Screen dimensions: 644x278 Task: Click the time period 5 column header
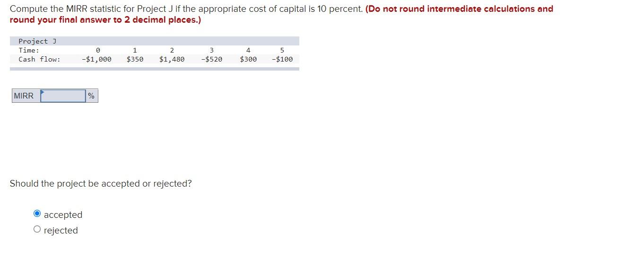(282, 50)
